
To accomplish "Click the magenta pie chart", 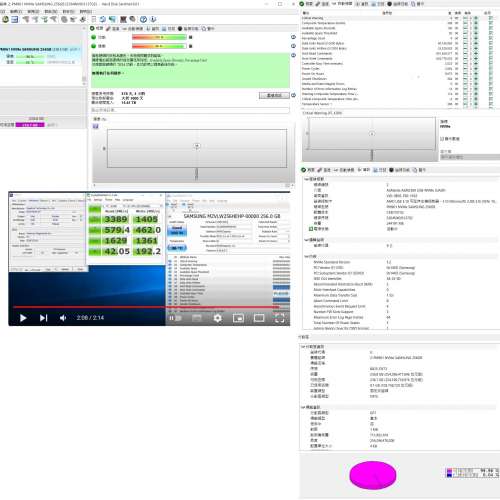I will coord(373,475).
